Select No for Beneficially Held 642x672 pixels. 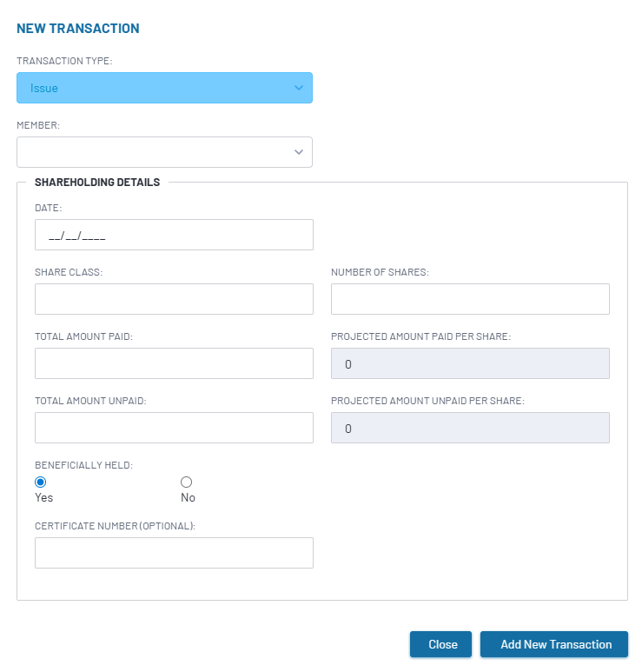186,482
